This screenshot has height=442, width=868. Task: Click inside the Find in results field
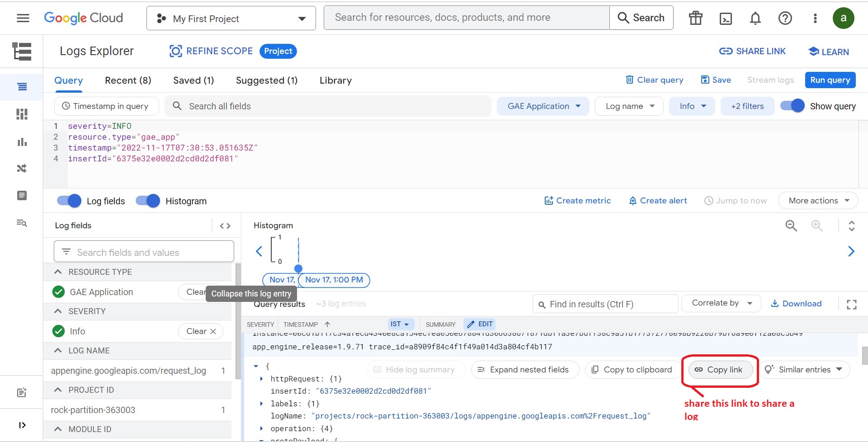click(605, 304)
